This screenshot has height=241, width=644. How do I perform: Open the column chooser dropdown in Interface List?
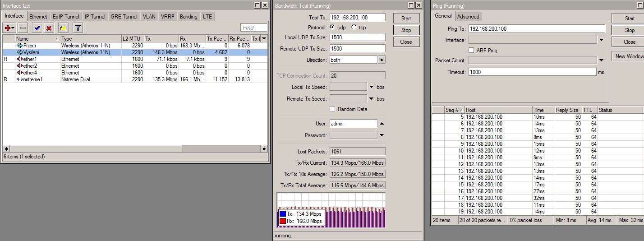point(264,39)
